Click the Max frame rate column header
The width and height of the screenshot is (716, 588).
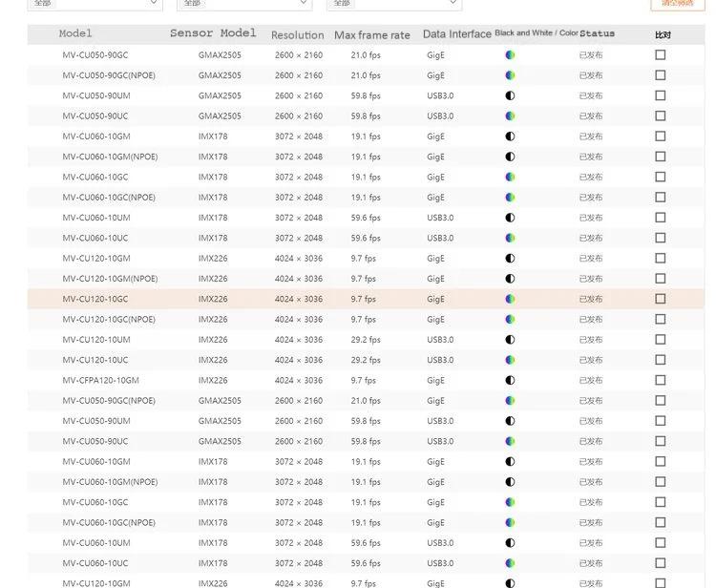[371, 35]
